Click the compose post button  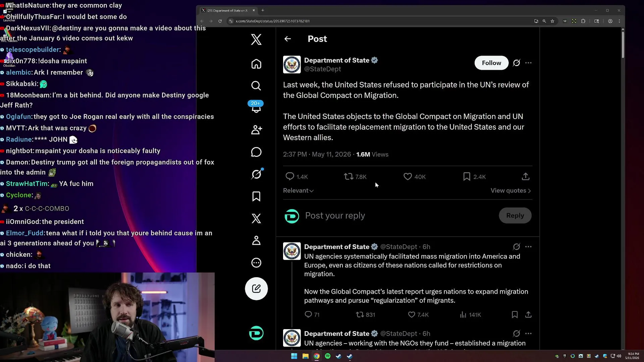[256, 289]
